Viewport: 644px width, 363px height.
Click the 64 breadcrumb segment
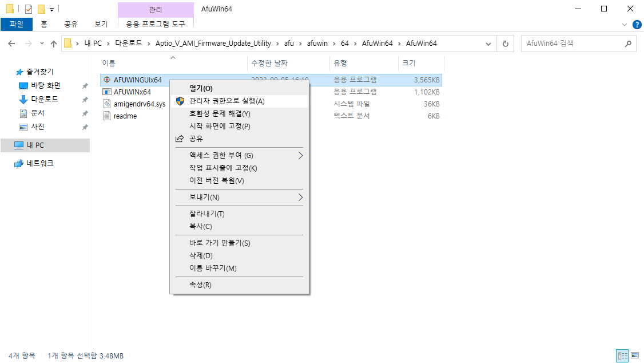pyautogui.click(x=344, y=44)
